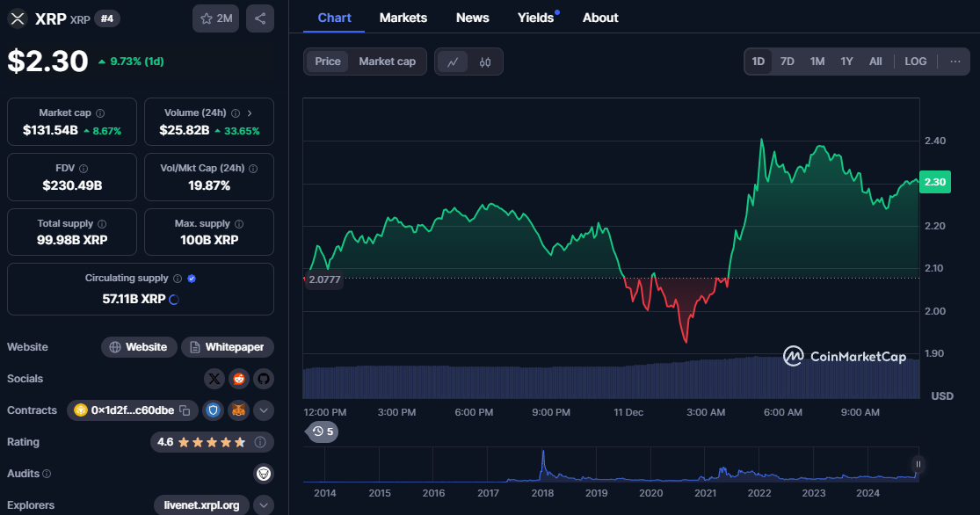Click the verified badge beside Circulating supply

(192, 279)
